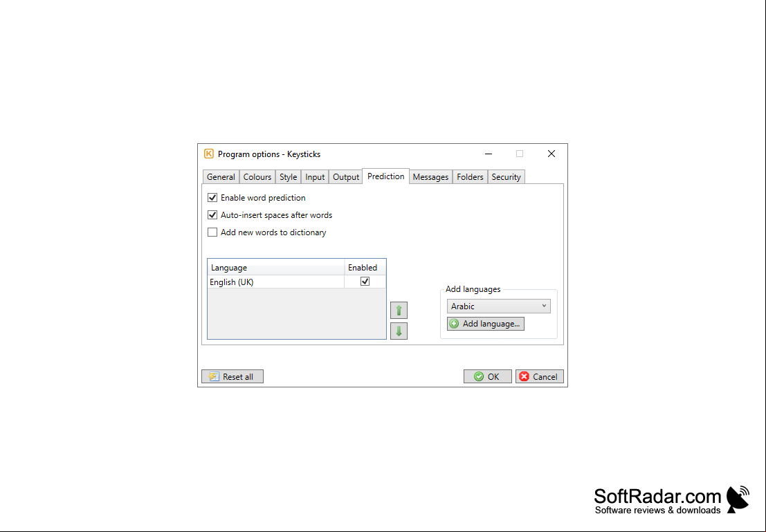Viewport: 766px width, 532px height.
Task: Open the Add languages dropdown showing Arabic
Action: (499, 306)
